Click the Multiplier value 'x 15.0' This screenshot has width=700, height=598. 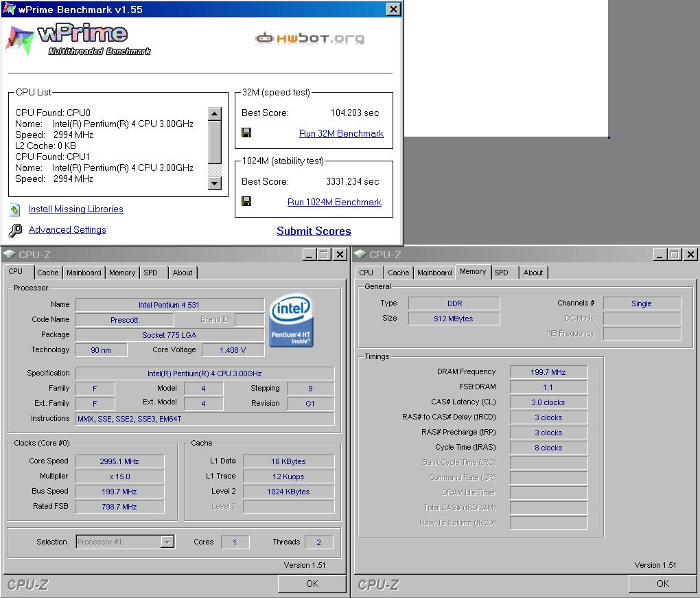pos(119,476)
